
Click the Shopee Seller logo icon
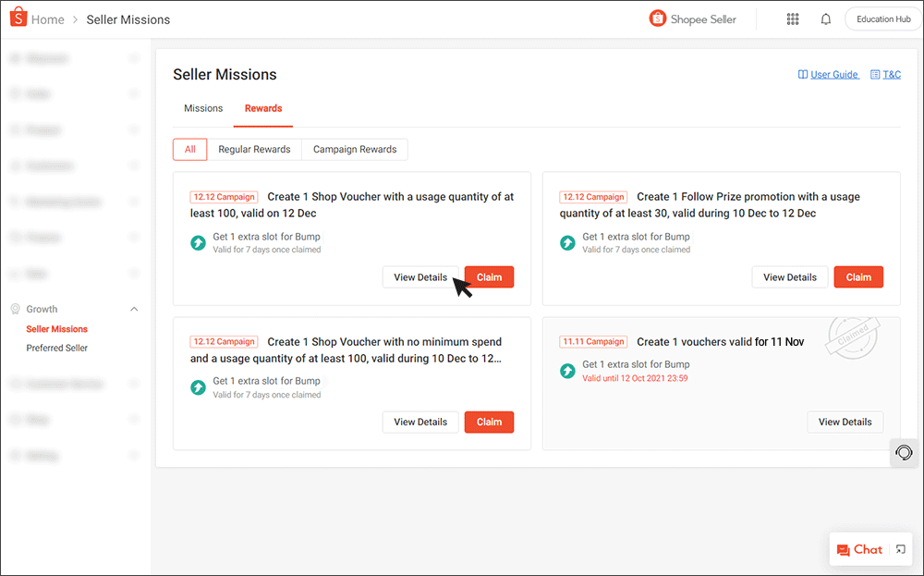(x=657, y=18)
